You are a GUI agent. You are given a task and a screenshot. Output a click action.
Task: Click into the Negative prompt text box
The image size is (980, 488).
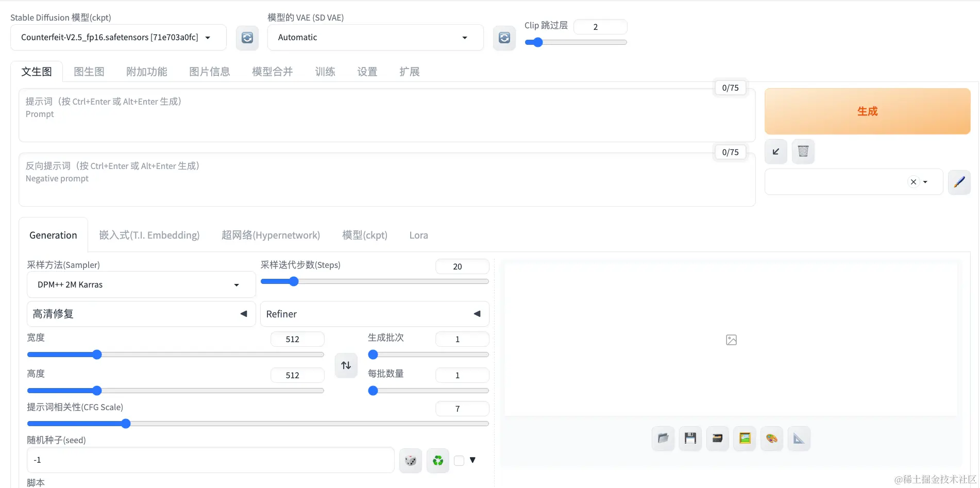pyautogui.click(x=387, y=180)
